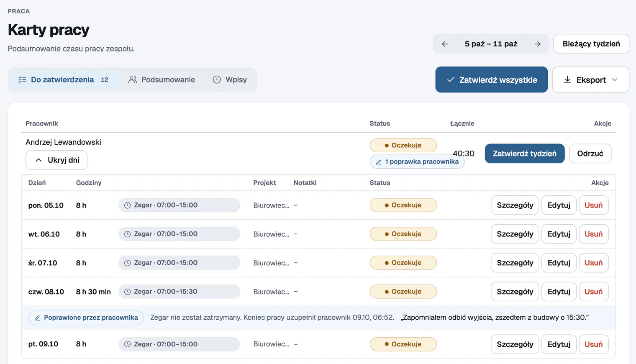Open the Wpisy tab
This screenshot has width=636, height=364.
pos(230,79)
